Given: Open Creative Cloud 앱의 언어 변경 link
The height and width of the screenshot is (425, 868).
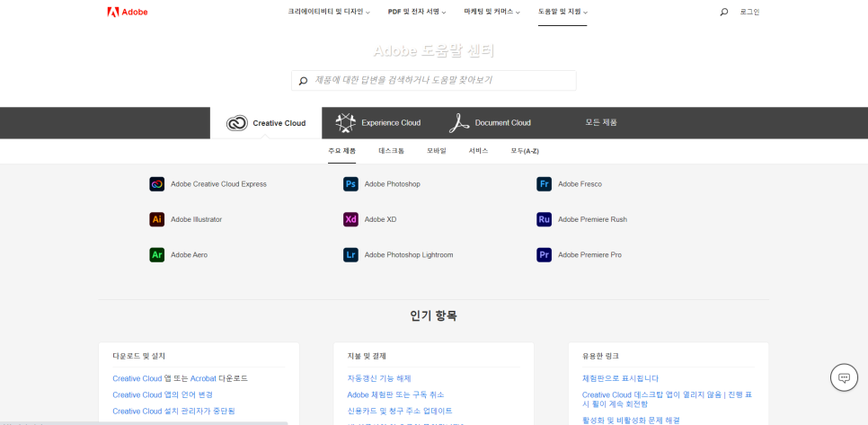Looking at the screenshot, I should 163,394.
